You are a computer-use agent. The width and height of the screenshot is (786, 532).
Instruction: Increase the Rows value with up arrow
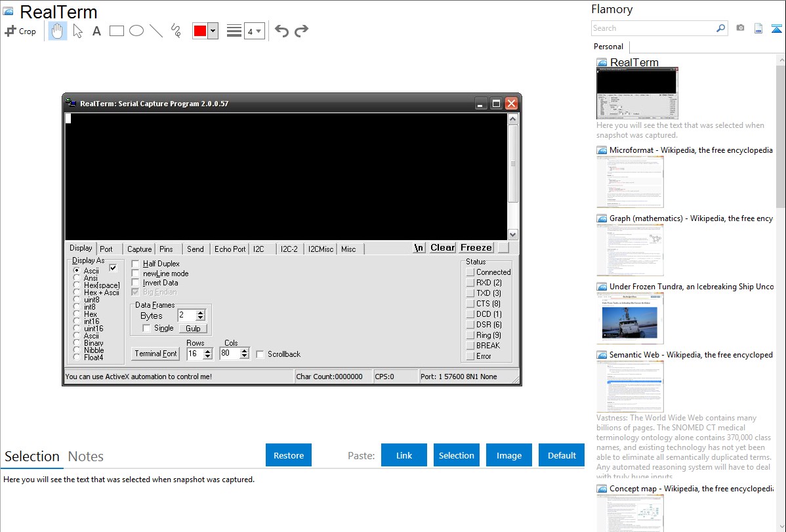click(208, 351)
